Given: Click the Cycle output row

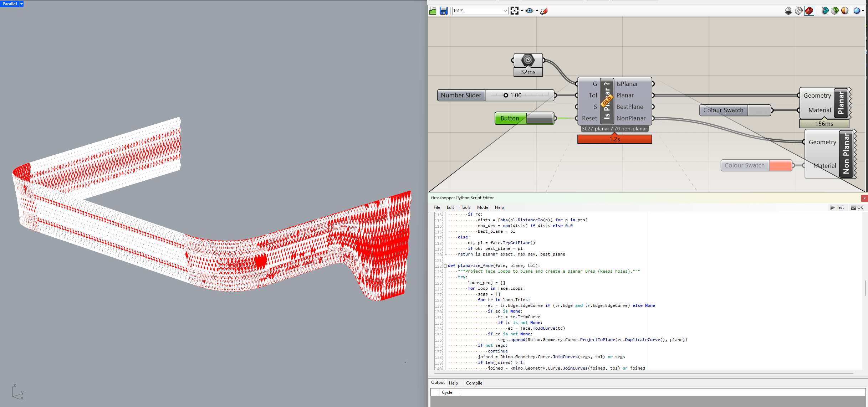Looking at the screenshot, I should (648, 392).
